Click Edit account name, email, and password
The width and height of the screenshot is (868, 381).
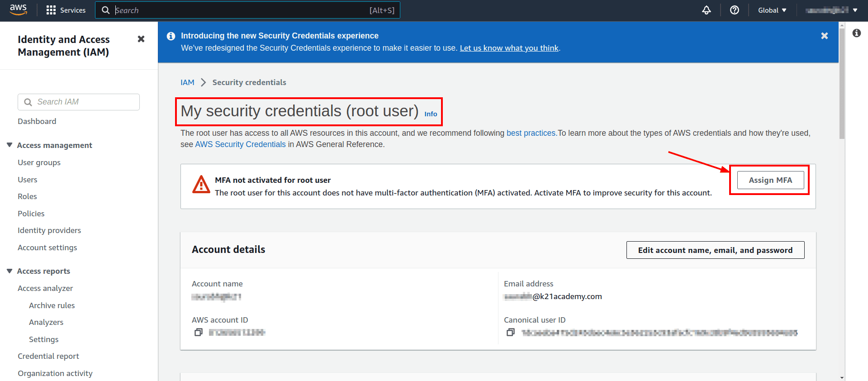pos(715,250)
